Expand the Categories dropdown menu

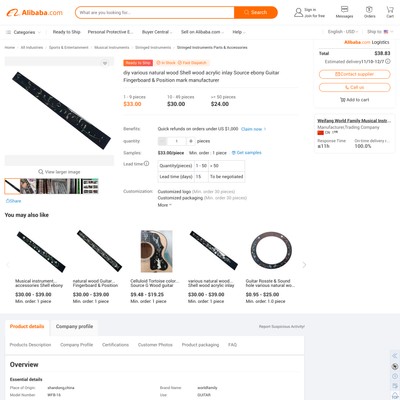pos(23,32)
